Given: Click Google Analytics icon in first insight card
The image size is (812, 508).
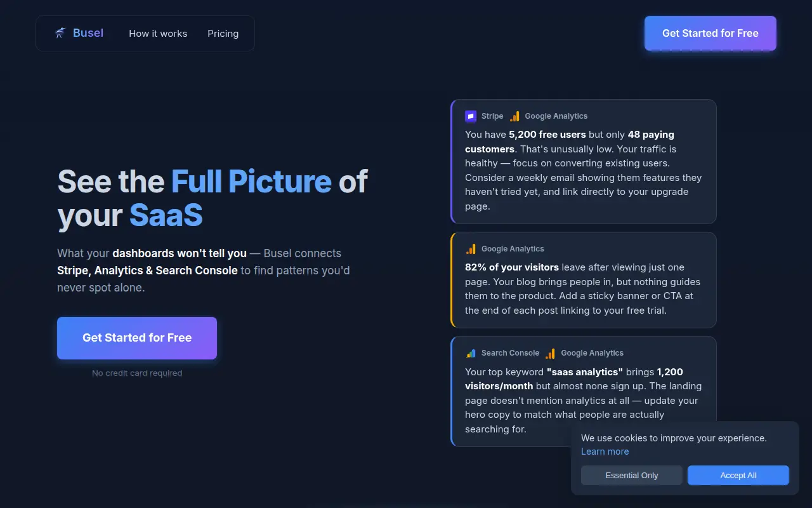Looking at the screenshot, I should point(514,116).
